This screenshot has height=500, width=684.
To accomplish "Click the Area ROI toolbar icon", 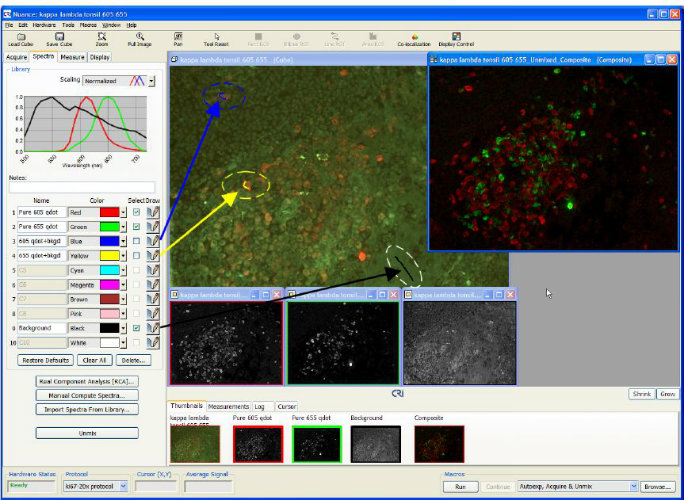I will pos(373,37).
